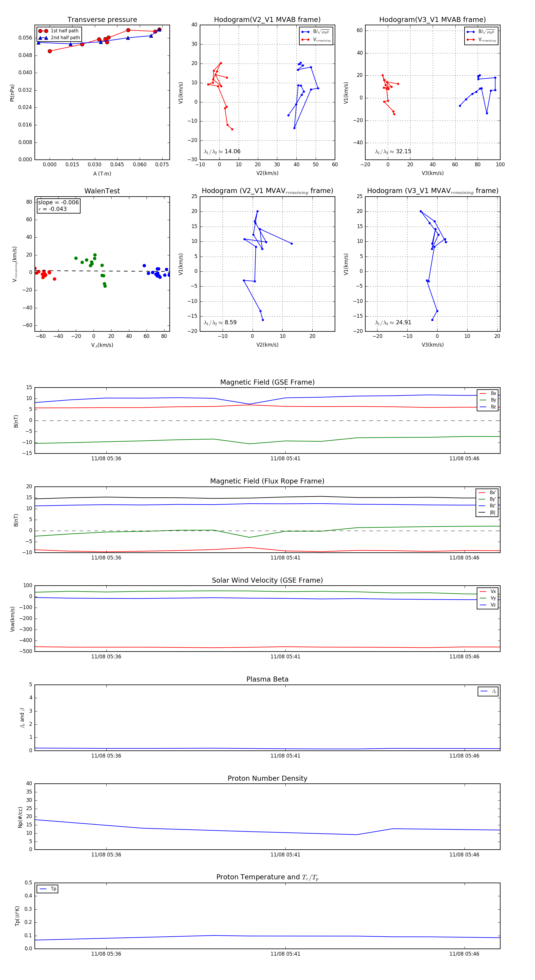Click the 'Proton Number Density' title
The height and width of the screenshot is (980, 535).
coord(267,778)
